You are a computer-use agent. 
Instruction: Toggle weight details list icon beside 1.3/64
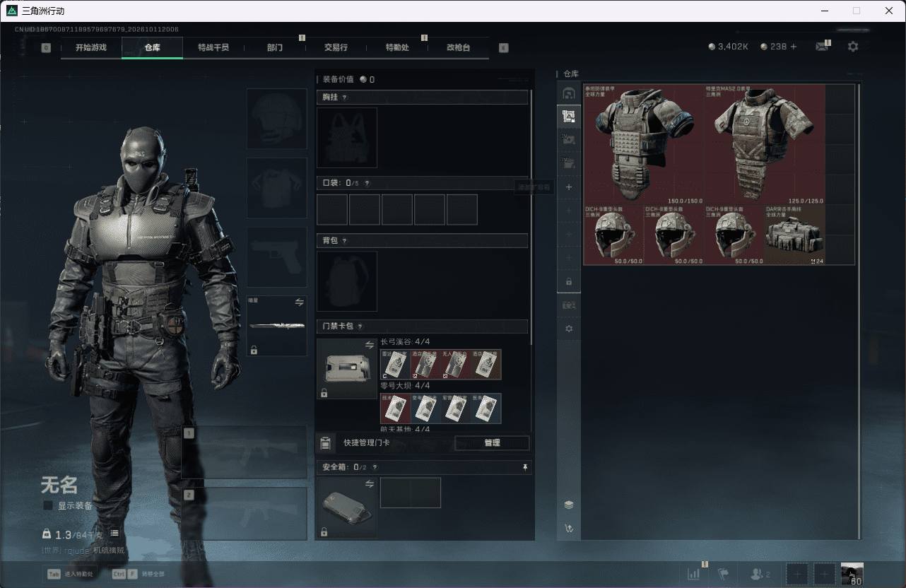click(114, 533)
